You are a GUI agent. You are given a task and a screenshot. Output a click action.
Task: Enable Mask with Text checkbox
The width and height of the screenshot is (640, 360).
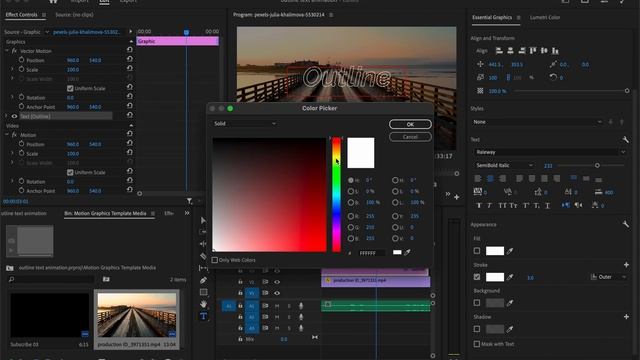tap(477, 344)
